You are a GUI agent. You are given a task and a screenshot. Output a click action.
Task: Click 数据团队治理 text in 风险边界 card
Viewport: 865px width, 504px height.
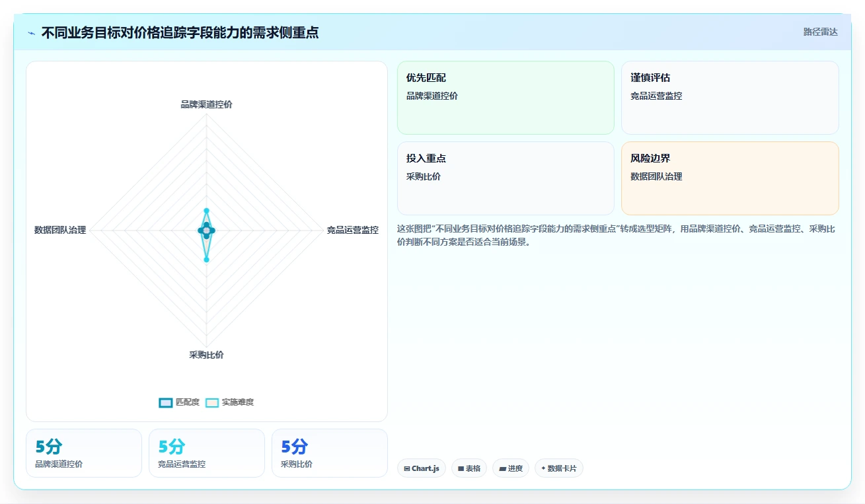coord(656,176)
